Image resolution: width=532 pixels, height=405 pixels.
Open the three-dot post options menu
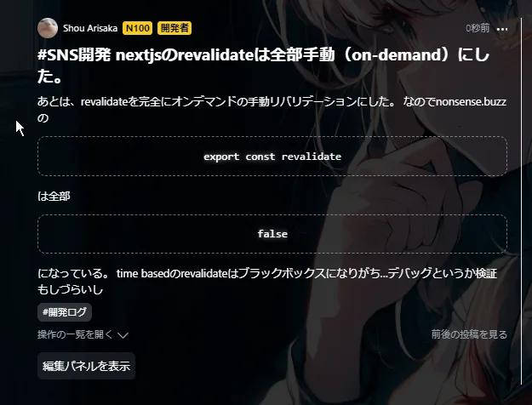click(502, 29)
